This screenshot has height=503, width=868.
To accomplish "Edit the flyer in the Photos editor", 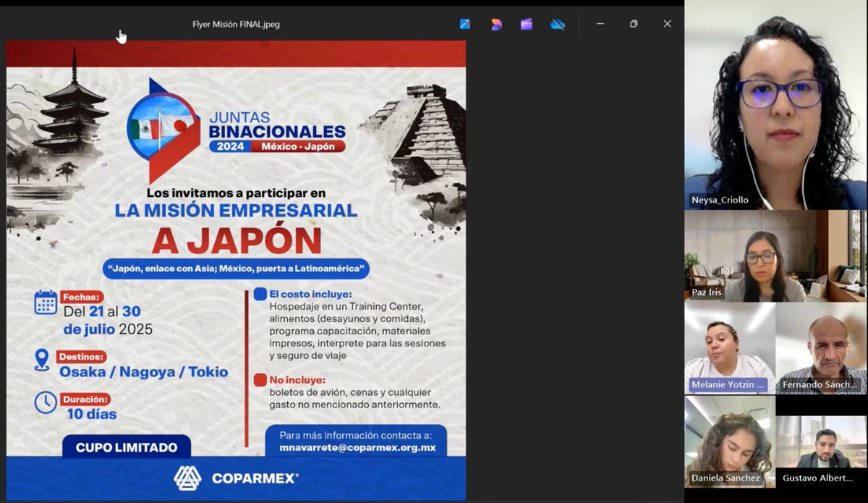I will 464,24.
